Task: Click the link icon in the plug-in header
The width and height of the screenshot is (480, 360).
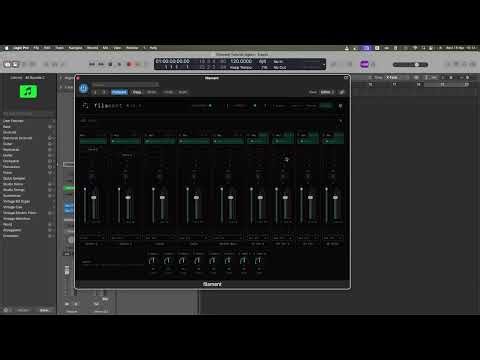Action: pyautogui.click(x=342, y=92)
